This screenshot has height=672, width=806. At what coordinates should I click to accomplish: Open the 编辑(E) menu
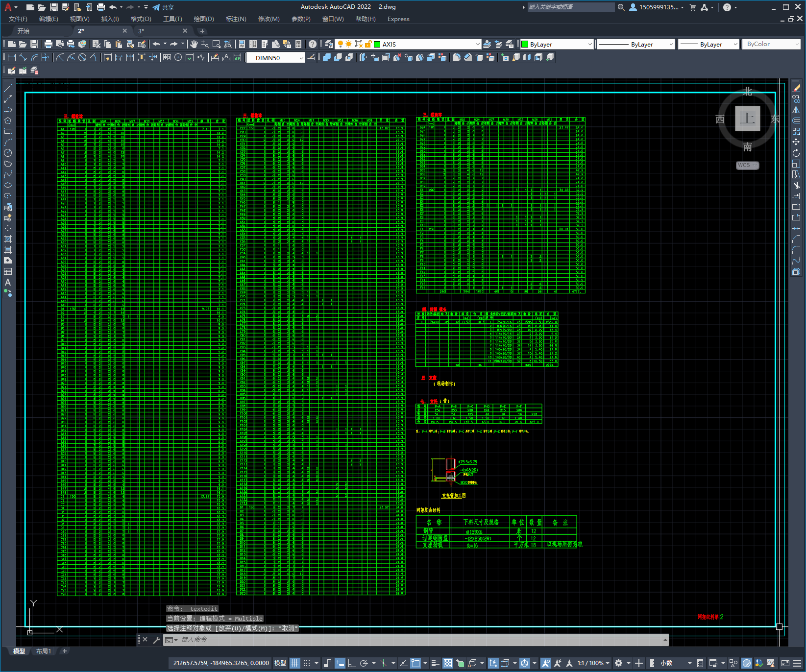(x=49, y=19)
